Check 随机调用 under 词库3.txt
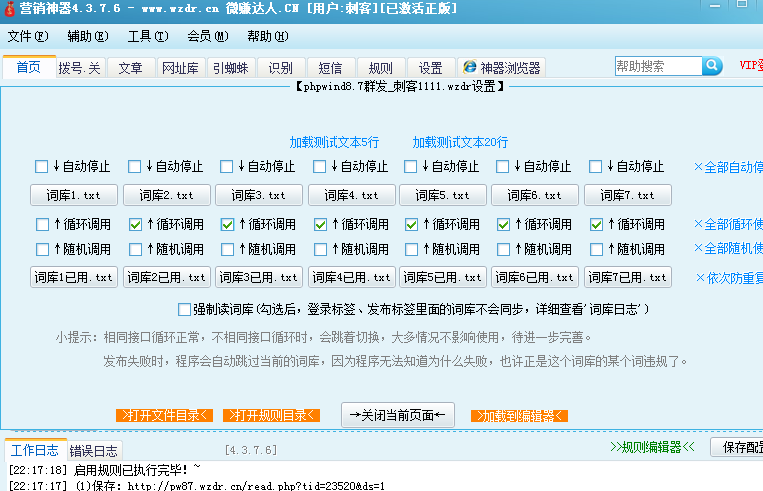Screen dimensions: 763x491 tap(227, 250)
